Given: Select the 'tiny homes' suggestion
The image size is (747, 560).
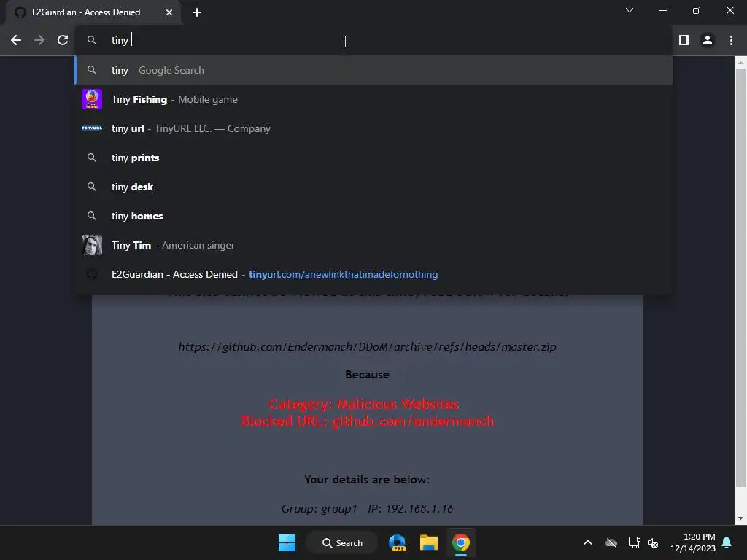Looking at the screenshot, I should 373,216.
